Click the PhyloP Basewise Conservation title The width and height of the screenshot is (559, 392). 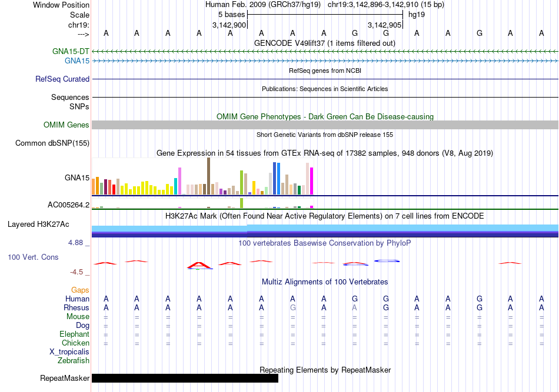(325, 243)
